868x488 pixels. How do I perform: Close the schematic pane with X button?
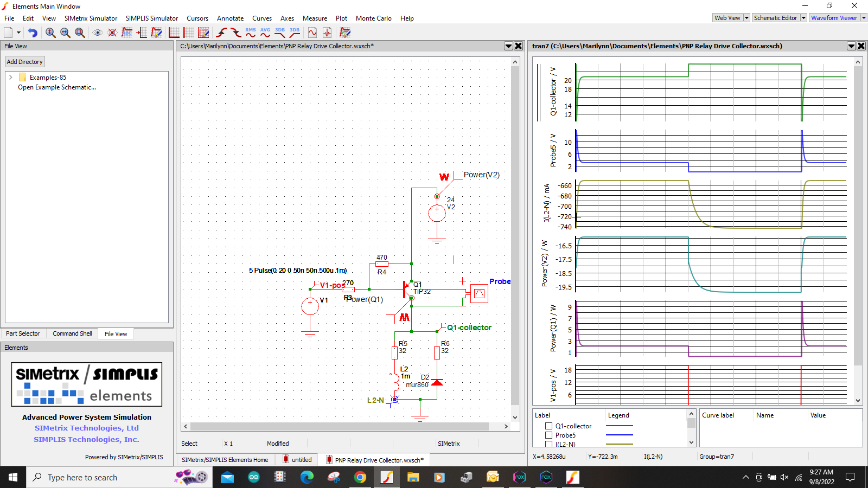tap(519, 46)
